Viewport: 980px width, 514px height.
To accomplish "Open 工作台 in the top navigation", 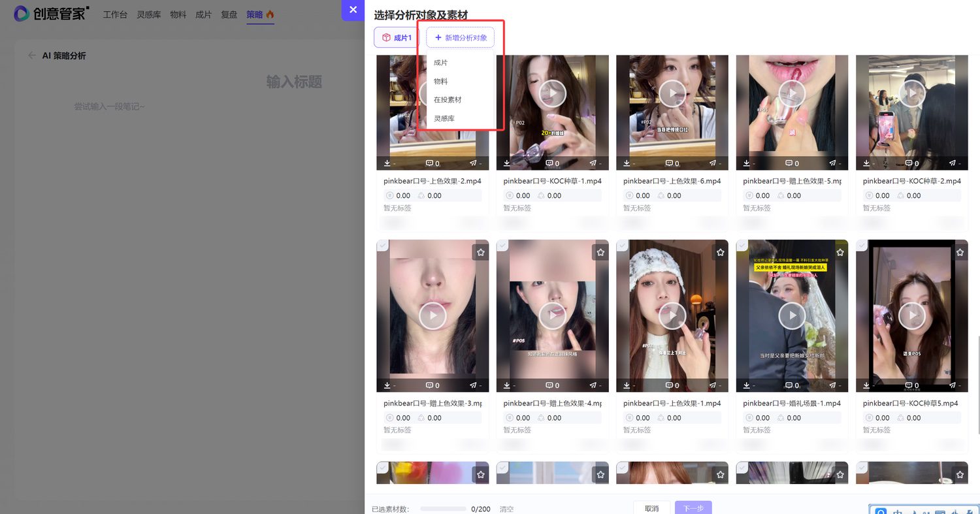I will click(115, 14).
